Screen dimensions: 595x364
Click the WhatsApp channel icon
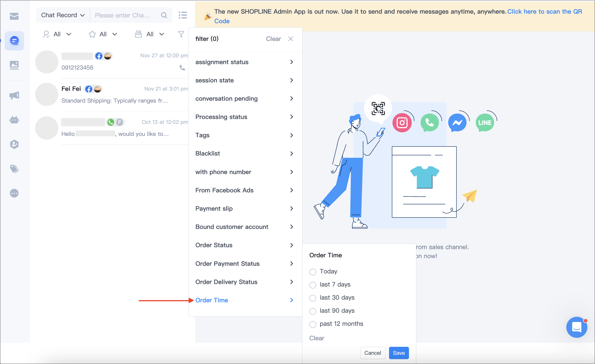click(430, 123)
